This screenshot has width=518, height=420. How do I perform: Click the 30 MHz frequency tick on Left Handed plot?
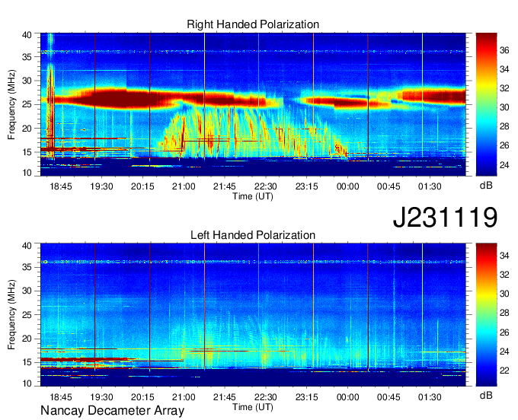click(27, 291)
